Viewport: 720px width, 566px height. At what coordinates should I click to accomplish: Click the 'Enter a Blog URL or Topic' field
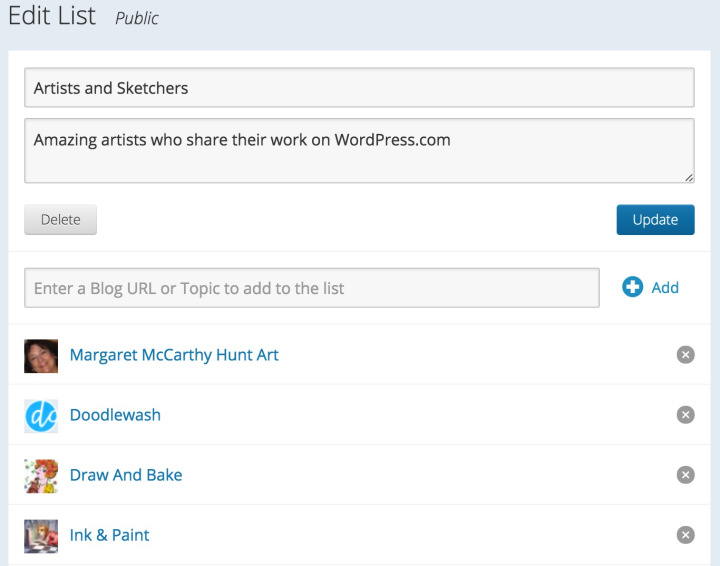coord(312,288)
